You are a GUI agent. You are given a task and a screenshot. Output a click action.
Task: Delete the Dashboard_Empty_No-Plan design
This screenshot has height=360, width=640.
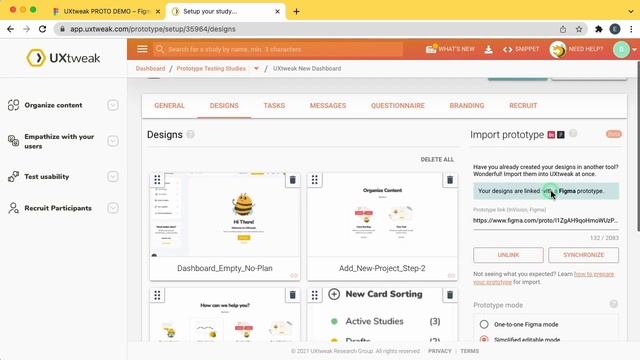pyautogui.click(x=292, y=180)
